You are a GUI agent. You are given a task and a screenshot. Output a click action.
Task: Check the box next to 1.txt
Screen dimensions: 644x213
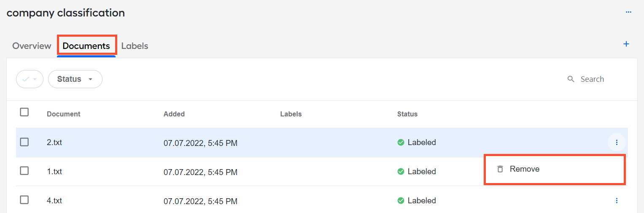[24, 170]
